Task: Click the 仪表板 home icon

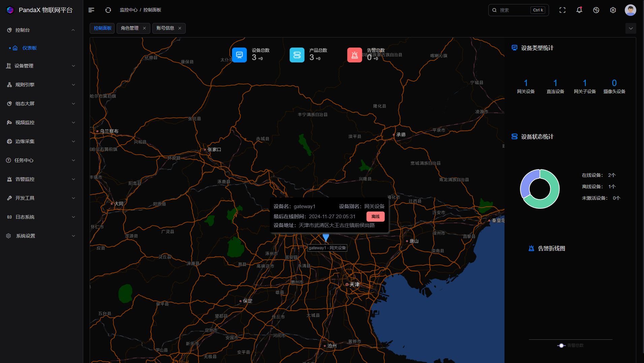Action: 15,48
